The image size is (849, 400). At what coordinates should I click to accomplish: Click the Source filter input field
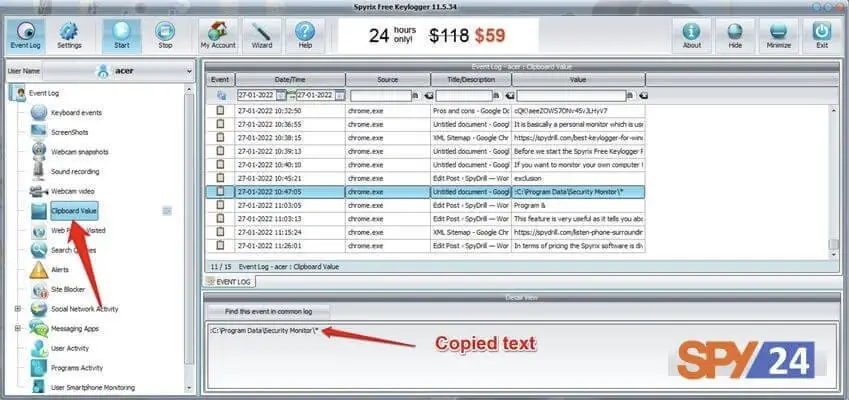tap(381, 96)
